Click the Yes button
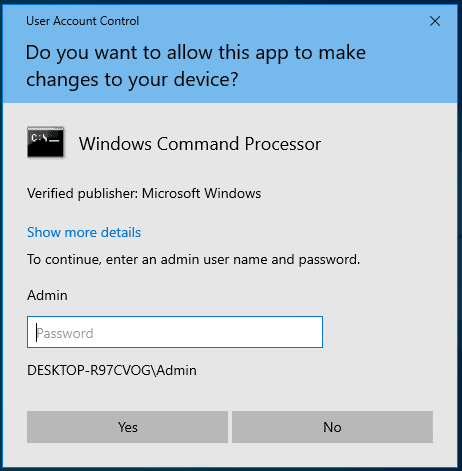Screen dimensions: 462x471 click(x=127, y=427)
